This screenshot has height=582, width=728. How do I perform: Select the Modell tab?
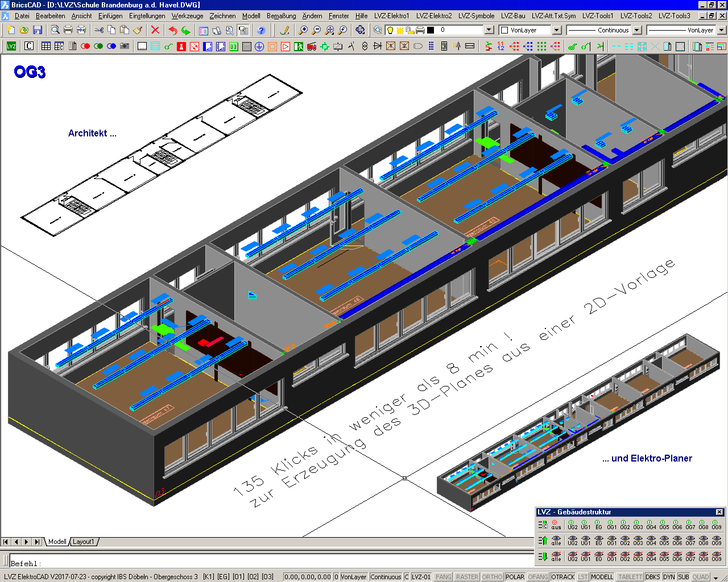(x=57, y=542)
